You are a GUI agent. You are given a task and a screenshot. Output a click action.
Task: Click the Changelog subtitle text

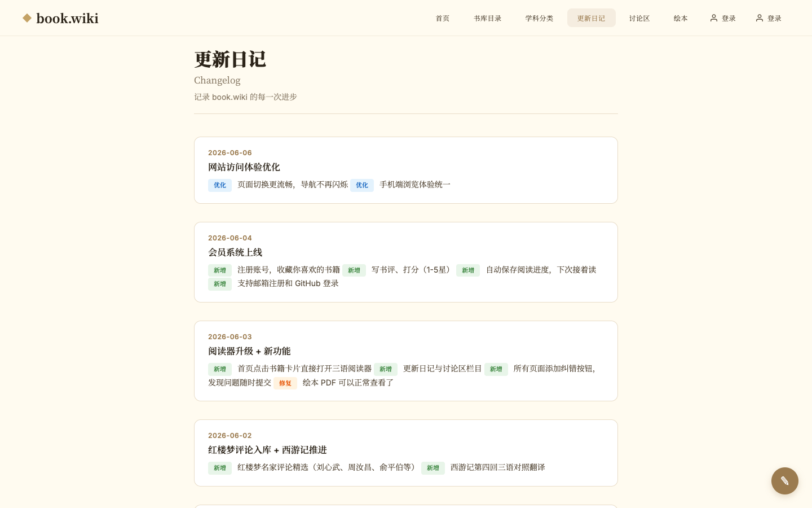[217, 80]
